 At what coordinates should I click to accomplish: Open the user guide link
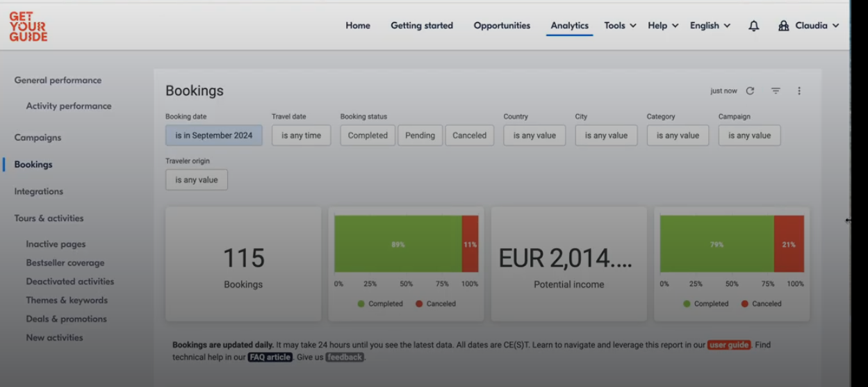pos(729,345)
